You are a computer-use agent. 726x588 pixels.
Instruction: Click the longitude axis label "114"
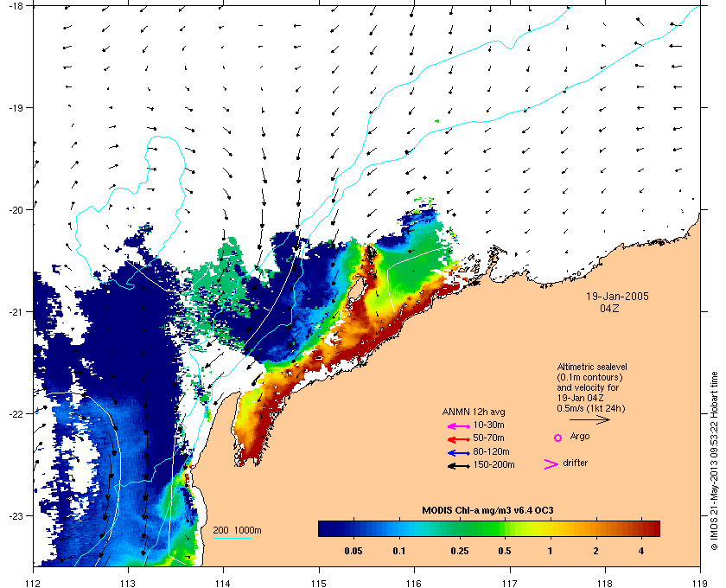pos(223,584)
